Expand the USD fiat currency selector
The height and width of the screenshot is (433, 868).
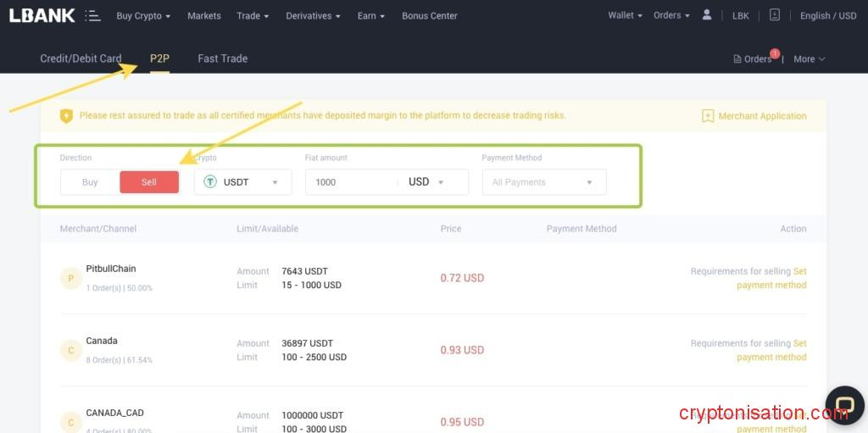(426, 182)
